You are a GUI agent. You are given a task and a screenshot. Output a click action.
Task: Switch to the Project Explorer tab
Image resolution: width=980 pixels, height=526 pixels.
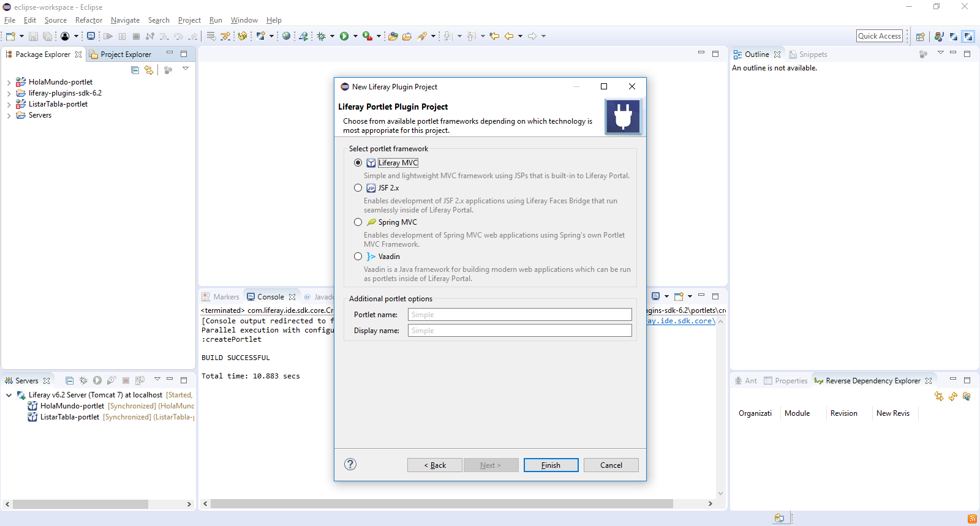(121, 54)
